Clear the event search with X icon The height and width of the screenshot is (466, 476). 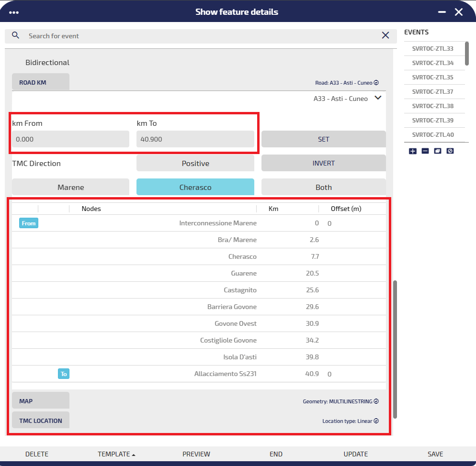385,35
